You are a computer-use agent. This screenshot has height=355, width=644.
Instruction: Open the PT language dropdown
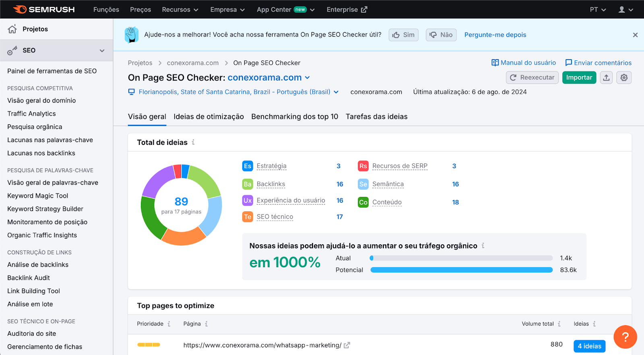click(598, 10)
